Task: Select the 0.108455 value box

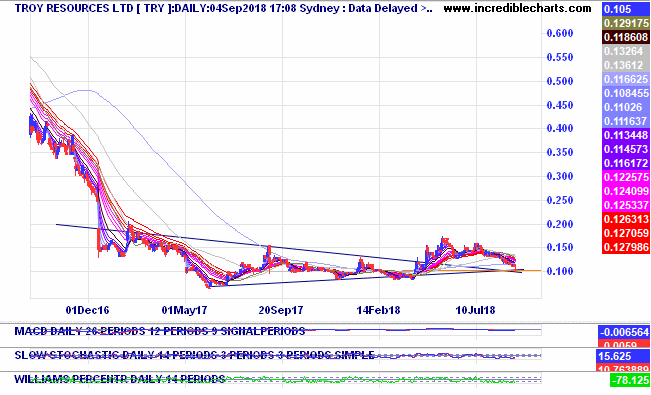Action: pos(626,93)
